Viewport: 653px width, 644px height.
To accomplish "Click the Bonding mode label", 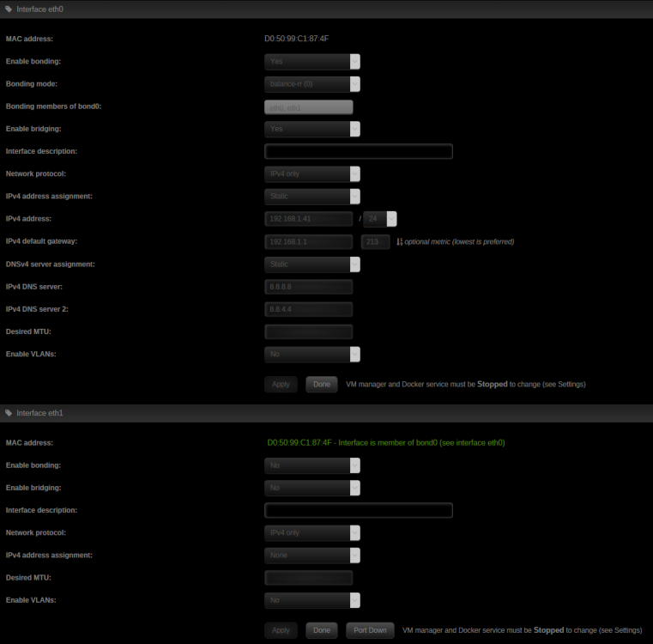I will coord(32,84).
